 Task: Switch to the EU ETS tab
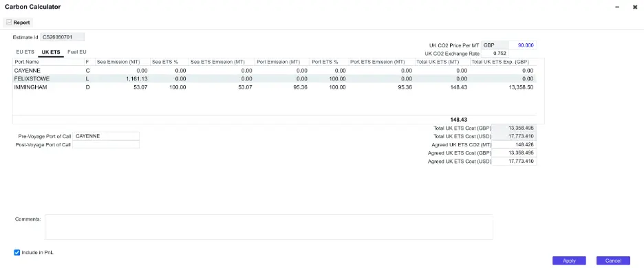coord(25,52)
